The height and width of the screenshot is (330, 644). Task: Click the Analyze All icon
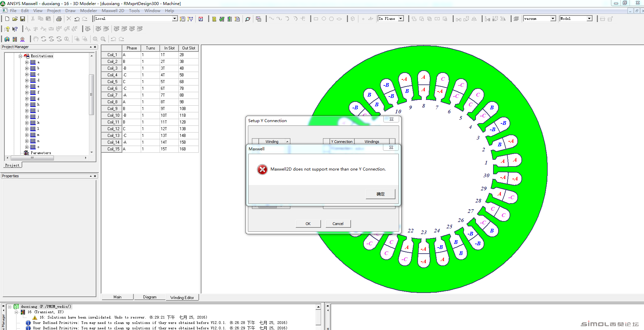pos(229,19)
